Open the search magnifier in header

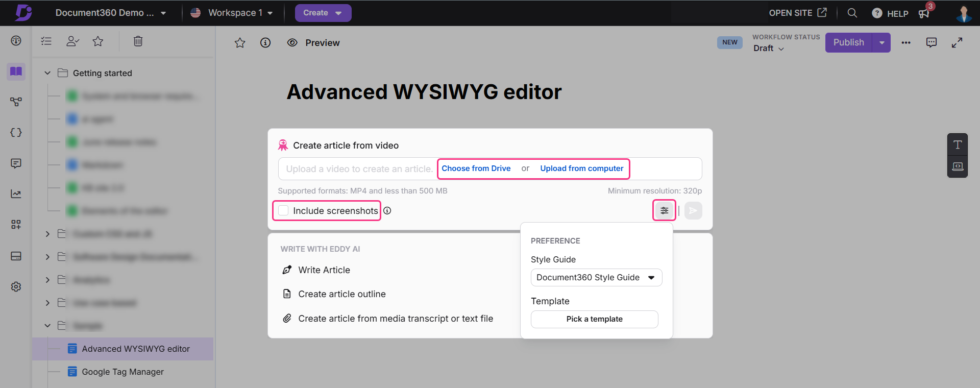pyautogui.click(x=852, y=13)
